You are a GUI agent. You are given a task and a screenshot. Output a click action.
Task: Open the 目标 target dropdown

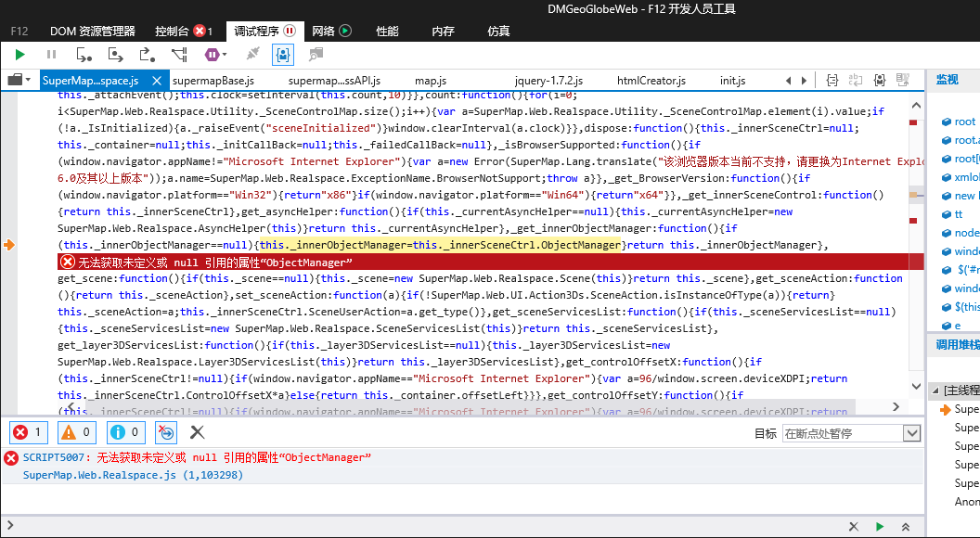click(x=851, y=433)
